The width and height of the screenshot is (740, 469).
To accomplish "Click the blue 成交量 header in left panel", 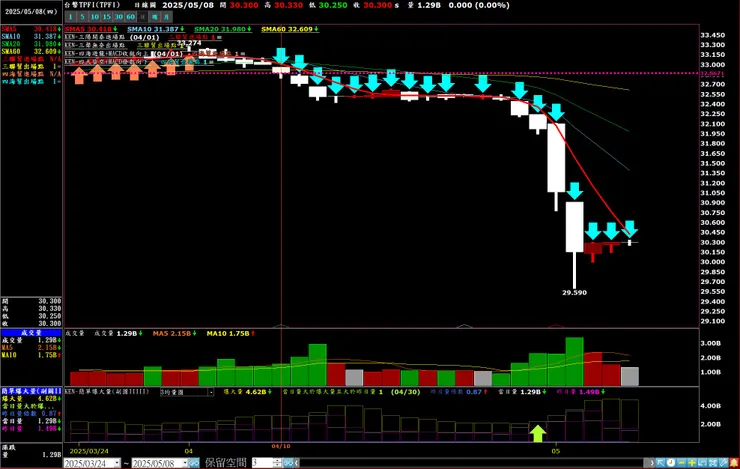I will [x=31, y=333].
